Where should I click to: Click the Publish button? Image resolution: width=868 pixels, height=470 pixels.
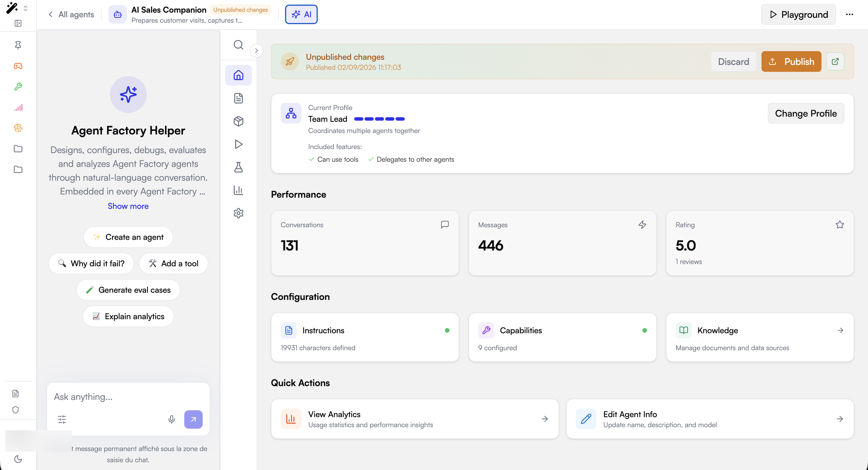coord(791,61)
